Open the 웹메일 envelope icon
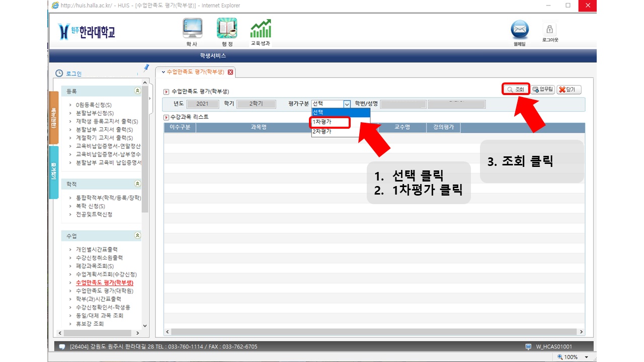The image size is (644, 362). click(x=520, y=30)
